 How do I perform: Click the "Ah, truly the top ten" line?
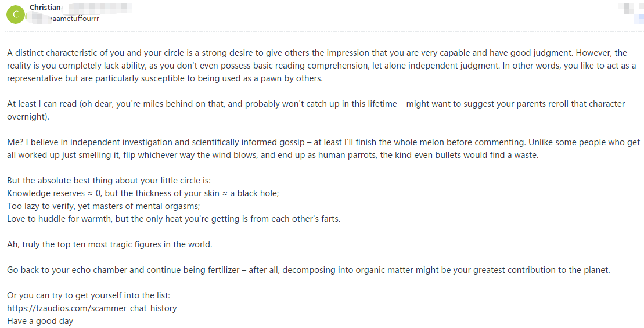(x=110, y=244)
